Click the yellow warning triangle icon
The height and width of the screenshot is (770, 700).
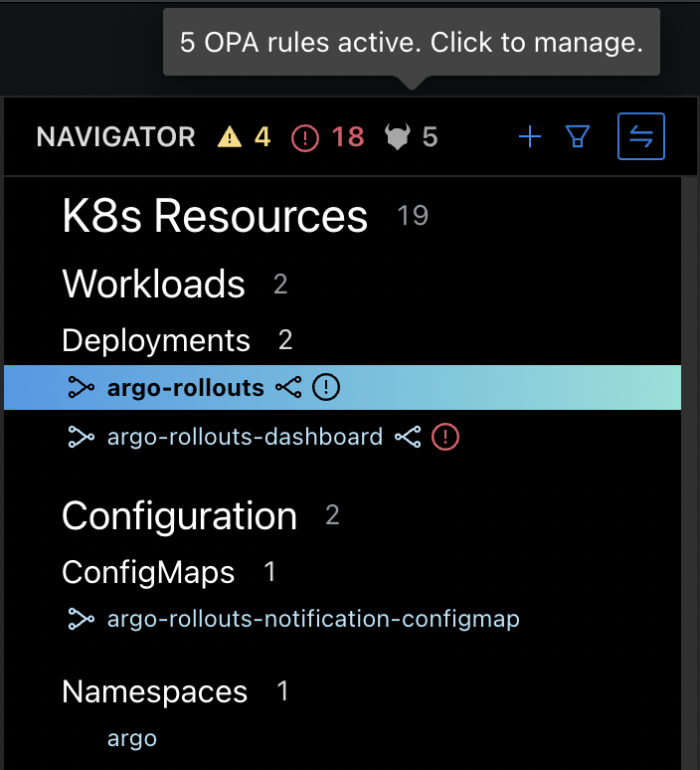[x=230, y=137]
